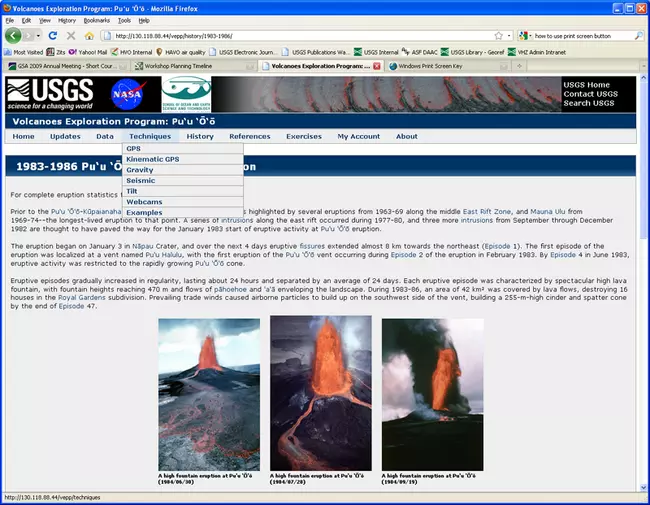Open the Techniques navigation menu
The height and width of the screenshot is (505, 650).
click(150, 136)
